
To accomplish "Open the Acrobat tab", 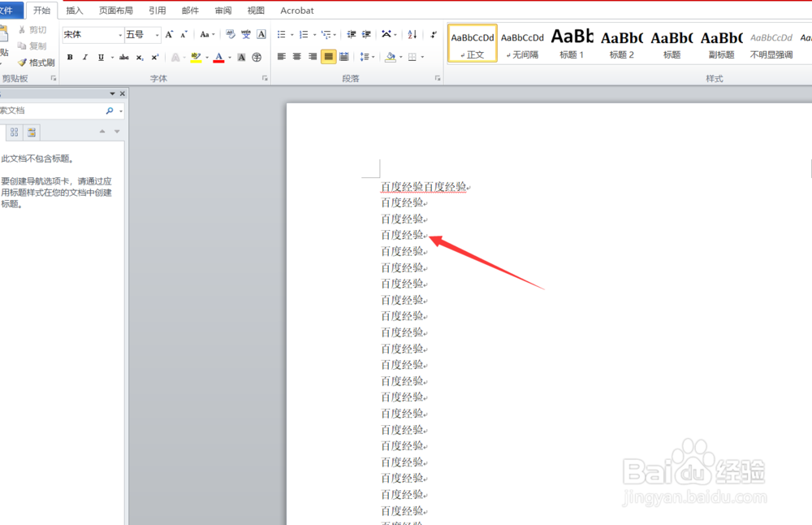I will (296, 11).
